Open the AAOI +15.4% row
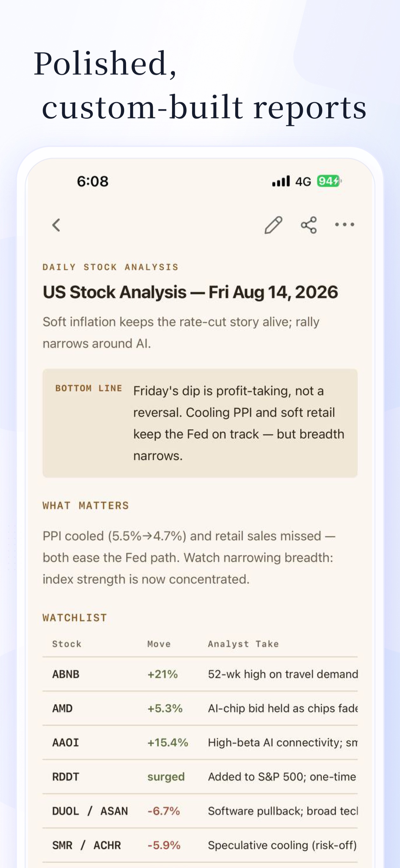 200,743
